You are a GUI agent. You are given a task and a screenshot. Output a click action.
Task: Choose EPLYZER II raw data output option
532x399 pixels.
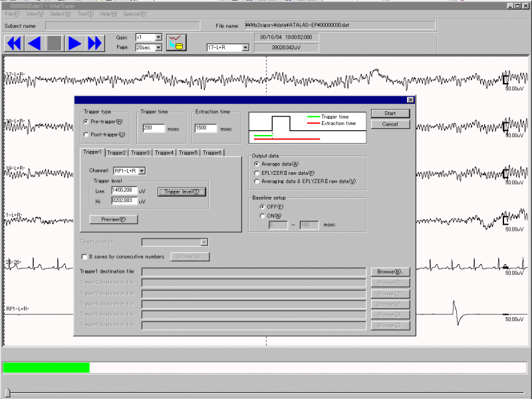tap(257, 172)
